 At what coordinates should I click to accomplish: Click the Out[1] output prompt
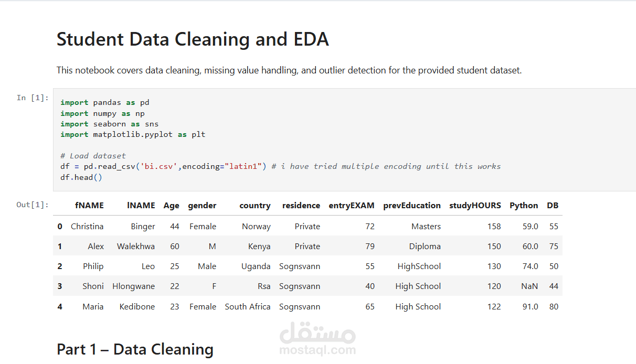[33, 205]
